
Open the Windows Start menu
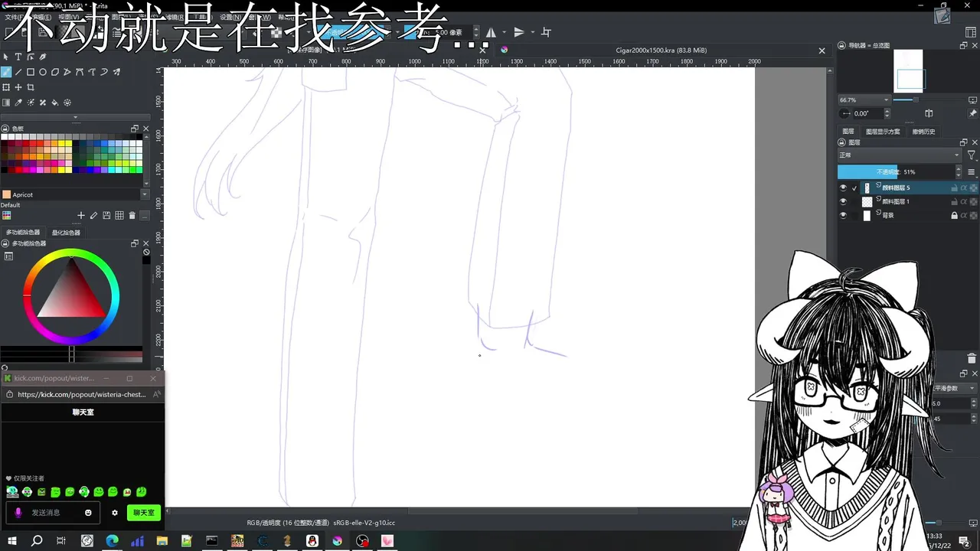coord(11,541)
